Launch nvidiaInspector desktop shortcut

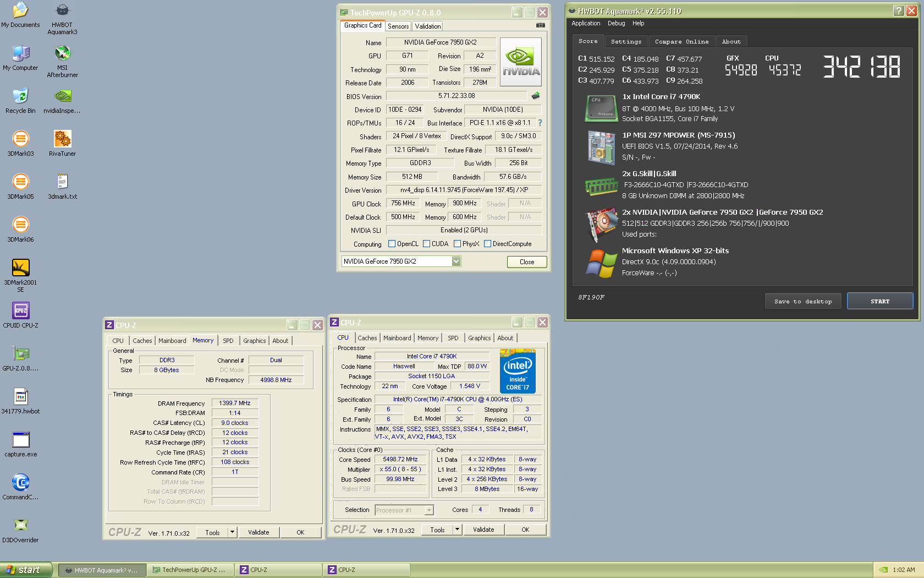[x=62, y=101]
